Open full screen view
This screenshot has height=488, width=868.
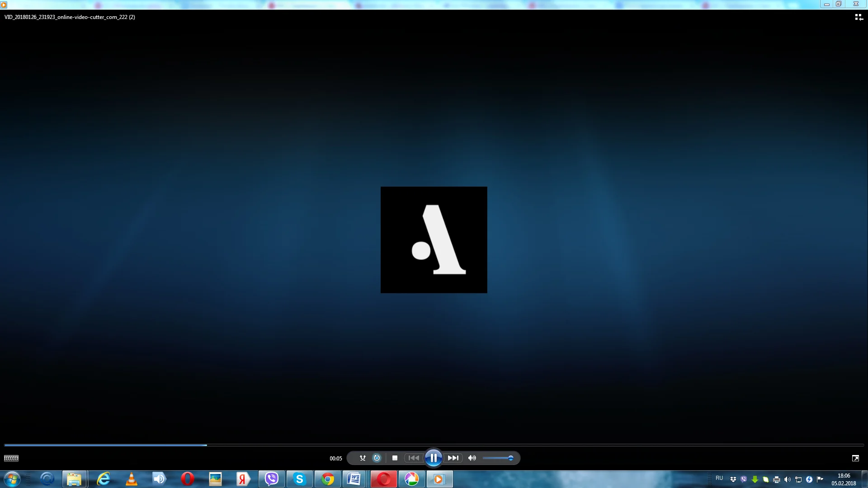(x=855, y=458)
